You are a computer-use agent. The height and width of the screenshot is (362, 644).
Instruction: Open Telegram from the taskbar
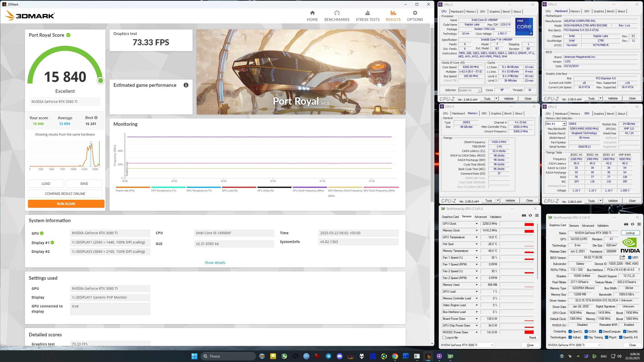[x=328, y=356]
